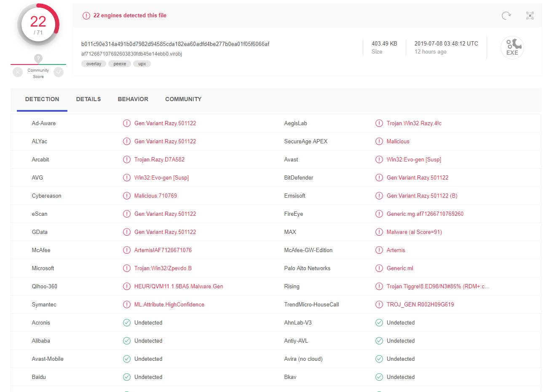
Task: Click the green check icon for Acronis
Action: click(x=127, y=322)
